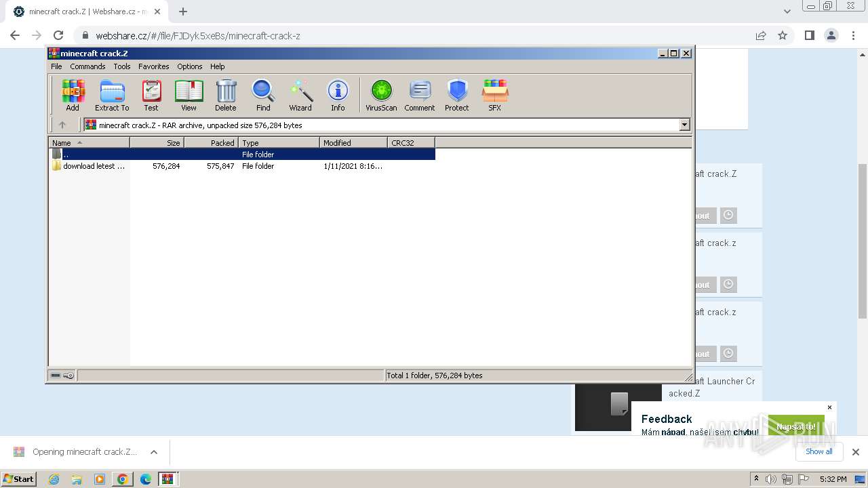Open Windows Start menu
Screen dimensions: 868x488
pos(18,479)
